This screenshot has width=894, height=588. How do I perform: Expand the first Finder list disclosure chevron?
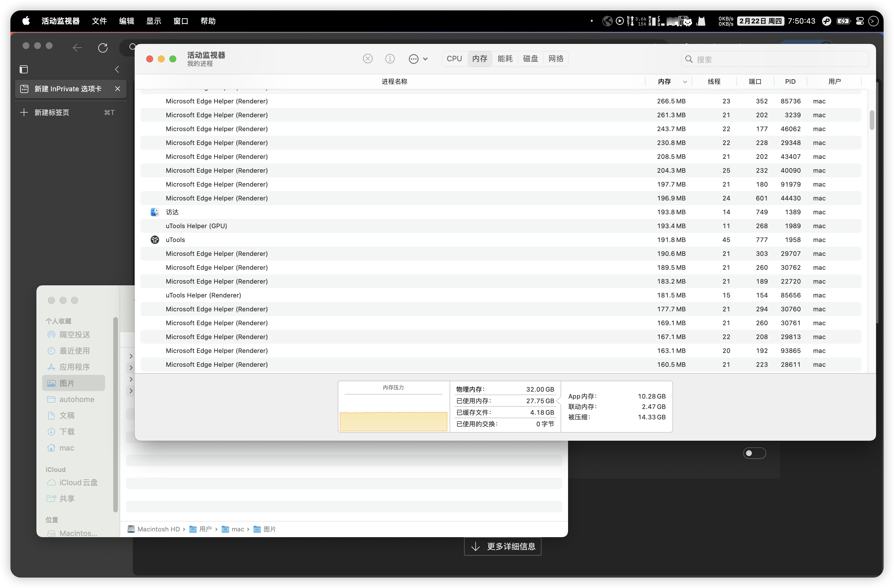[131, 356]
